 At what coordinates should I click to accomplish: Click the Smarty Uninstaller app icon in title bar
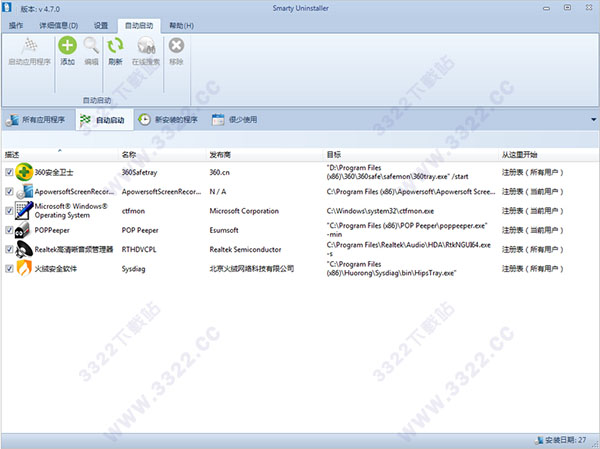[x=7, y=7]
